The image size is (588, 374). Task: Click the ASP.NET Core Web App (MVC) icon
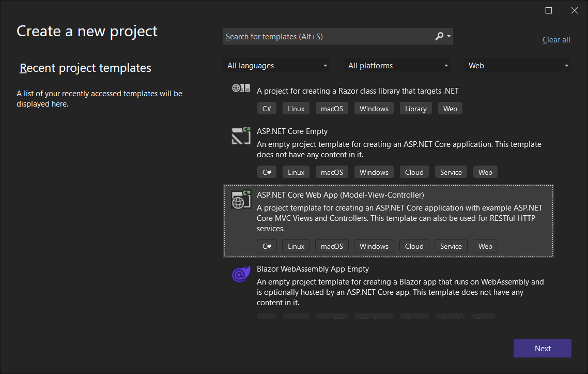241,200
